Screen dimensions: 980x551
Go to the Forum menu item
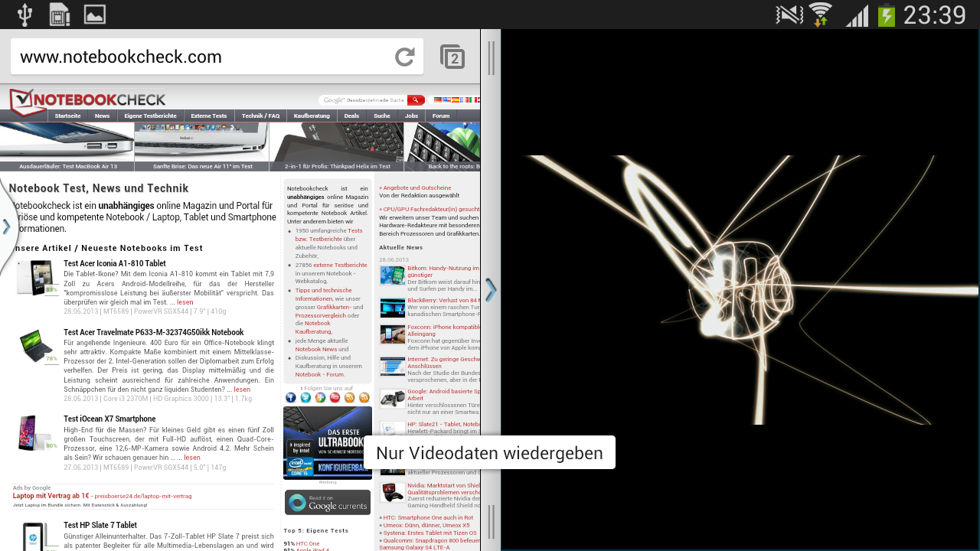[x=441, y=116]
